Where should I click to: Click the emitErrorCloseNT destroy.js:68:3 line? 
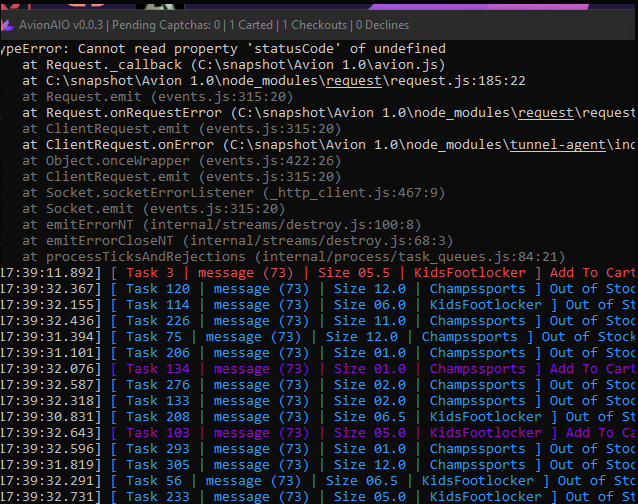(238, 241)
